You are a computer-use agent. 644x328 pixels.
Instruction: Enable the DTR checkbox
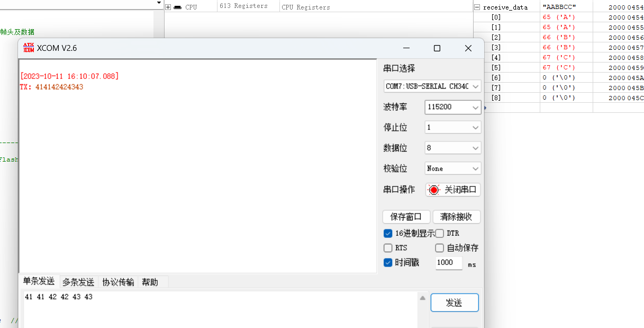tap(439, 233)
